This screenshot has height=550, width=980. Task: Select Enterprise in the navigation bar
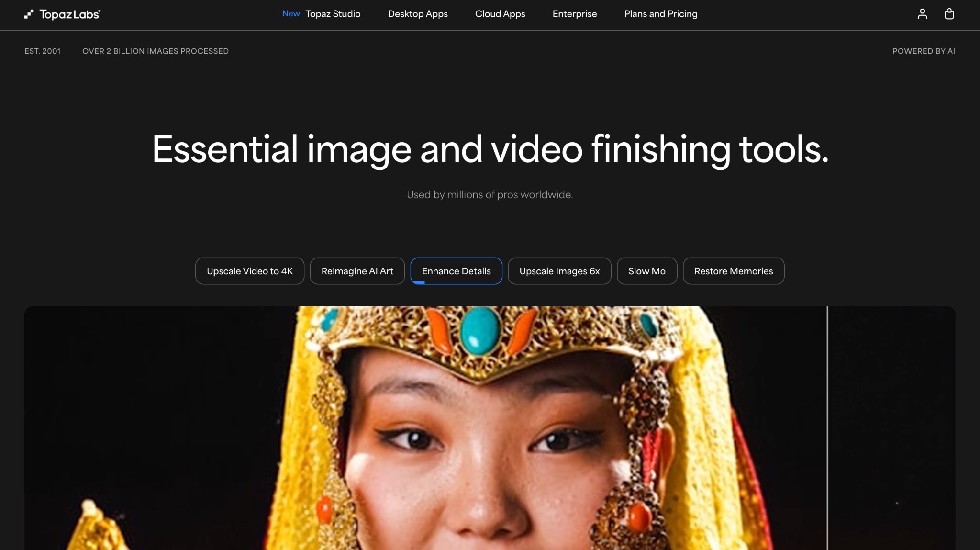click(575, 14)
